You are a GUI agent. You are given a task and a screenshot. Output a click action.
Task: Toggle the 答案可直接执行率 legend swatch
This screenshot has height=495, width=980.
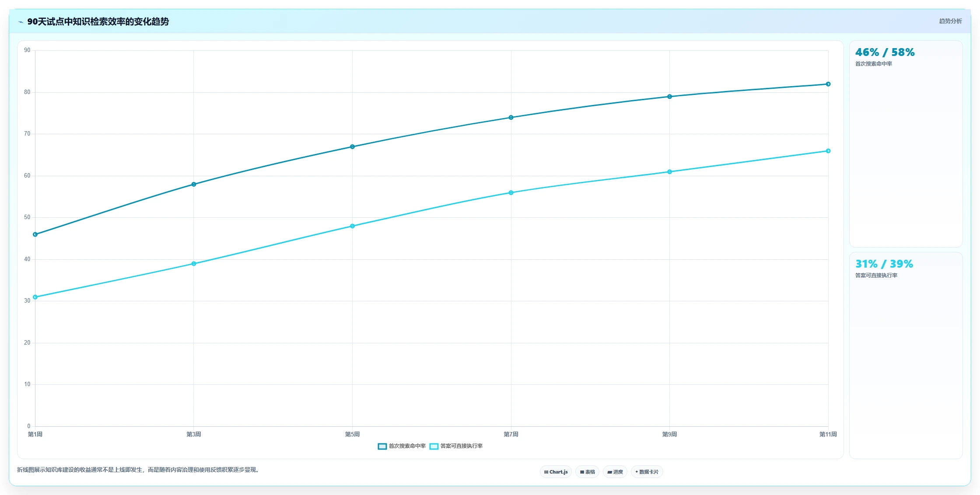[434, 446]
